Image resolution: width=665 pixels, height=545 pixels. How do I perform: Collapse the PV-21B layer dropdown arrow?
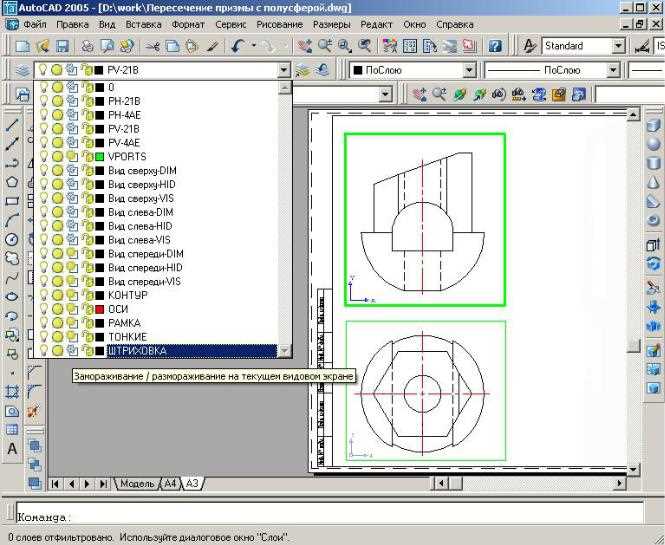(x=284, y=70)
